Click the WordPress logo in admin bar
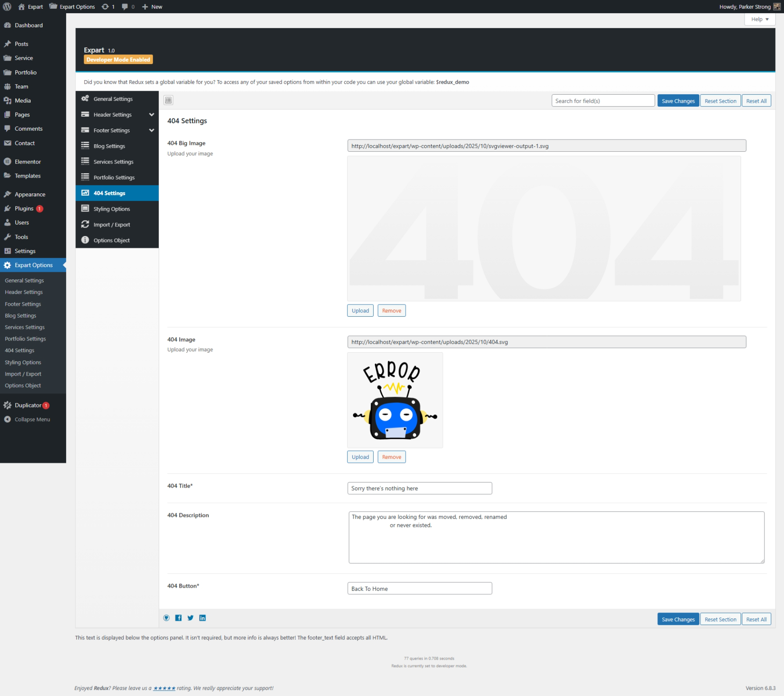This screenshot has height=696, width=784. [7, 7]
